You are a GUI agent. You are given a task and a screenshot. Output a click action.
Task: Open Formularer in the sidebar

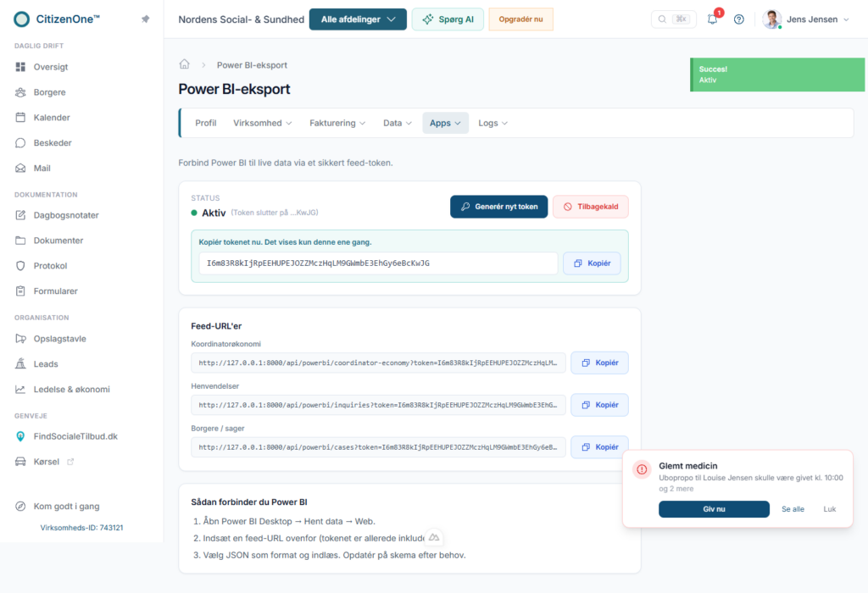[x=55, y=291]
